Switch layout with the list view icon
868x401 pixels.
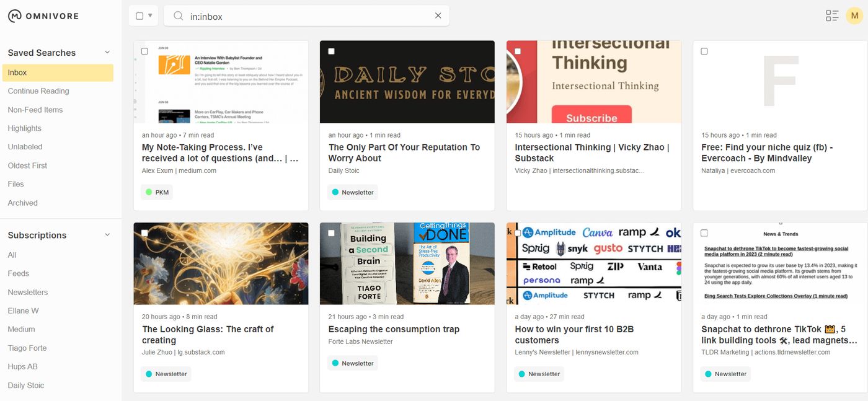[832, 16]
